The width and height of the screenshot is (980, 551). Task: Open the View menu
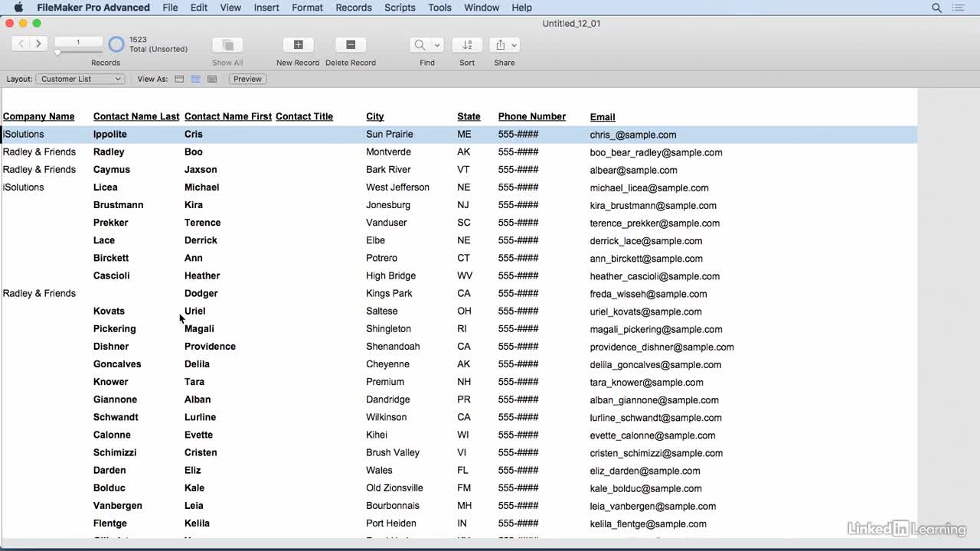click(x=230, y=8)
